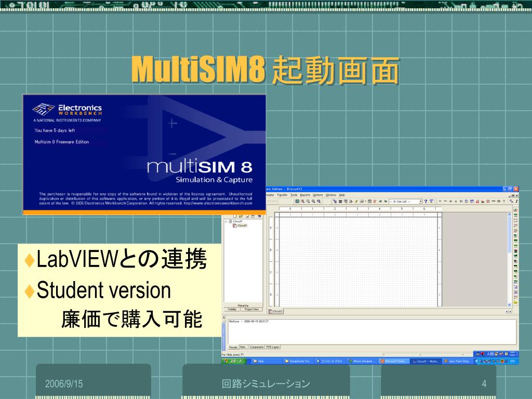Select the yellow Measurement Probe instrument icon
This screenshot has height=399, width=532.
pyautogui.click(x=515, y=303)
